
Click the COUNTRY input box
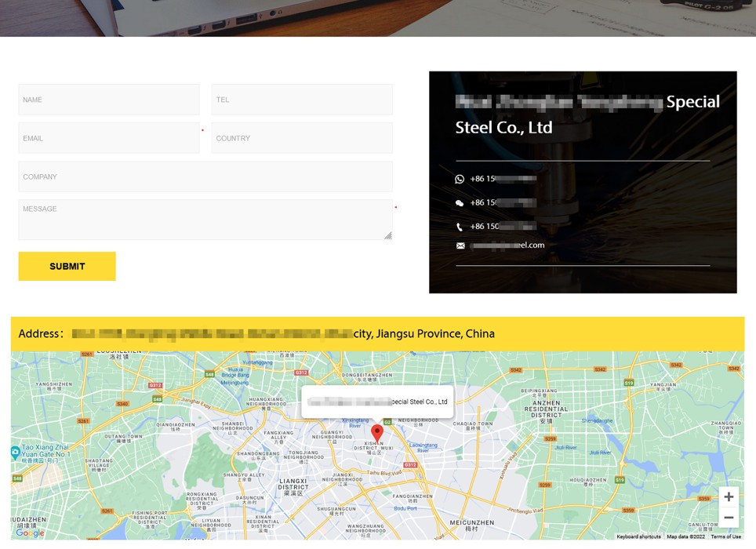302,138
